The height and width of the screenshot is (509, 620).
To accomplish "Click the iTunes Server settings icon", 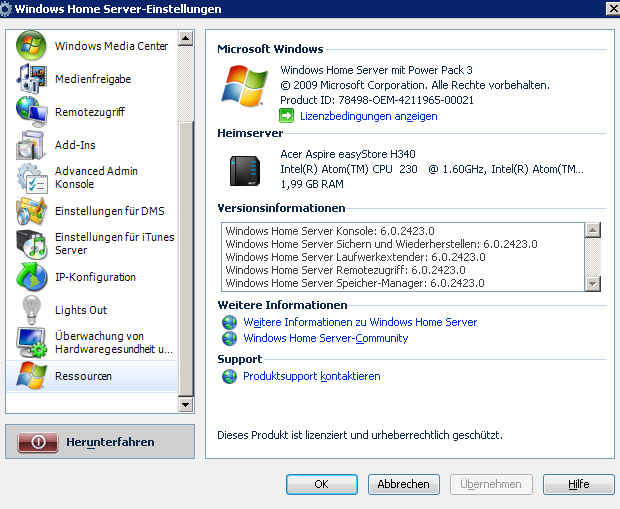I will (x=31, y=244).
